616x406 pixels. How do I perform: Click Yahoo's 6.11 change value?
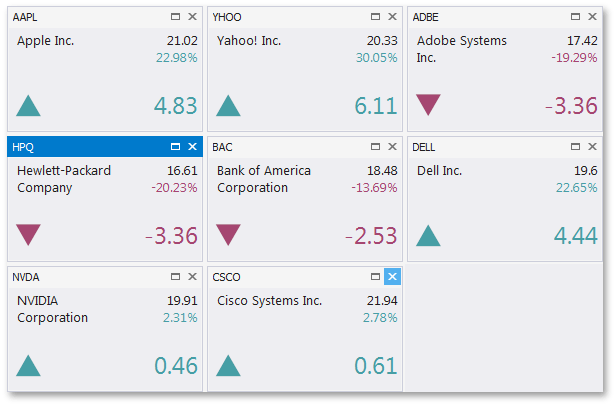376,106
